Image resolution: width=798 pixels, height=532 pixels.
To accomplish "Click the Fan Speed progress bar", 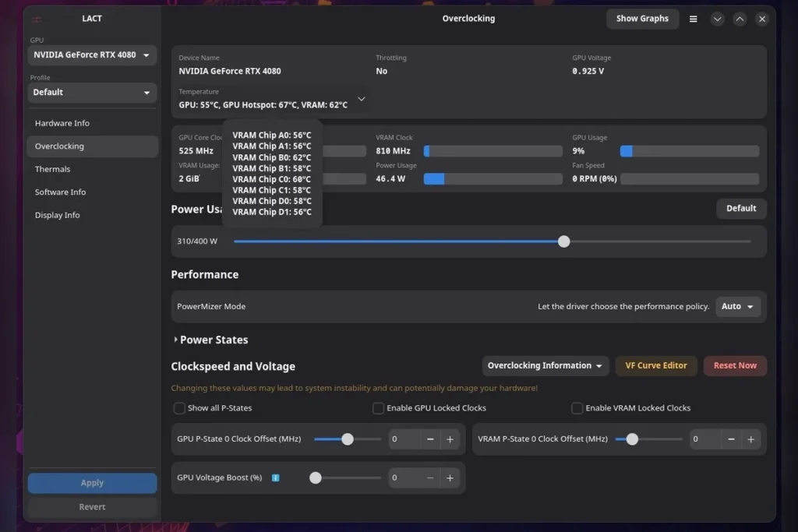I will pyautogui.click(x=690, y=179).
